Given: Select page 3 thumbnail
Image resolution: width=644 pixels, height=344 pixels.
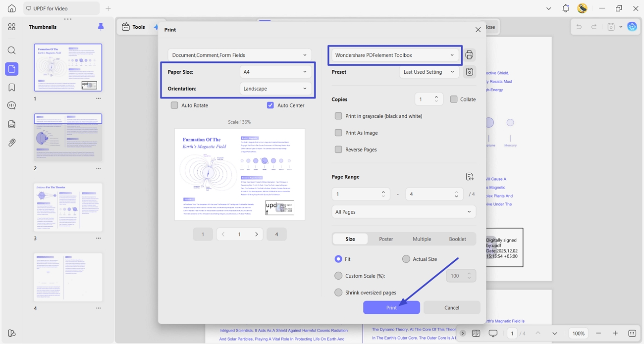Looking at the screenshot, I should pos(68,207).
